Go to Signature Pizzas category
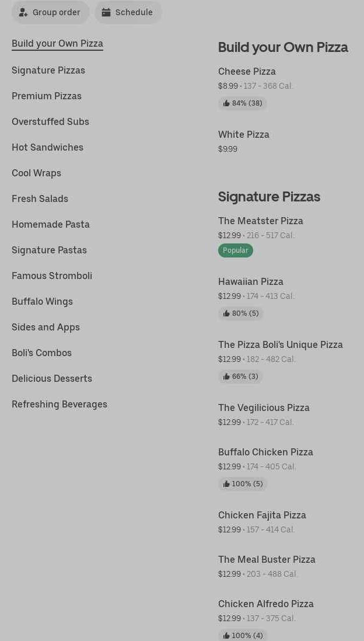The height and width of the screenshot is (641, 364). pos(48,70)
